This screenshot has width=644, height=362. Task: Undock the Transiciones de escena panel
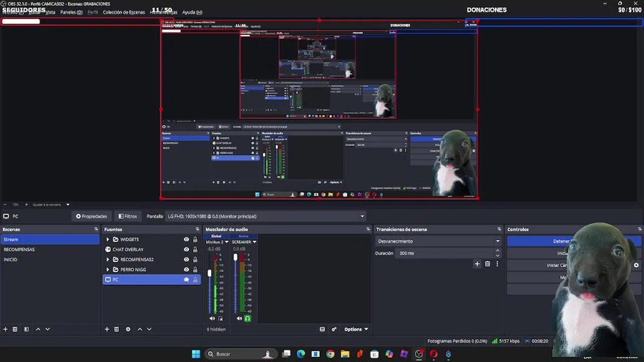[499, 229]
